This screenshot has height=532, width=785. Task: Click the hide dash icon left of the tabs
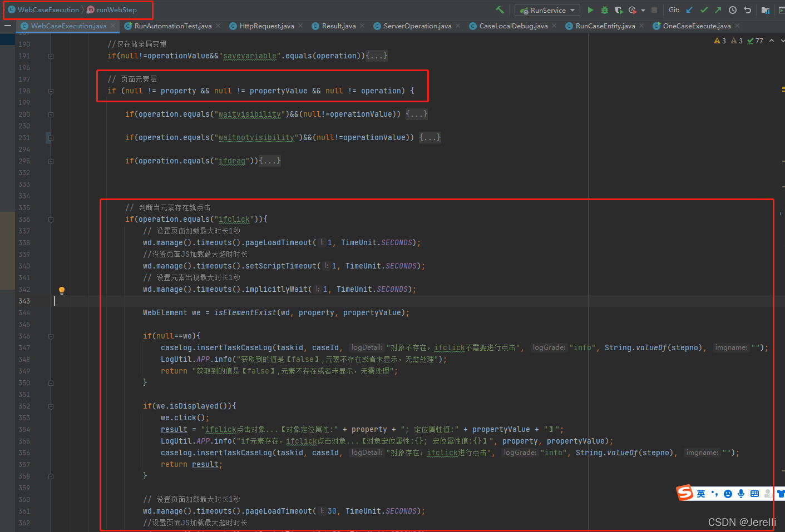(8, 26)
